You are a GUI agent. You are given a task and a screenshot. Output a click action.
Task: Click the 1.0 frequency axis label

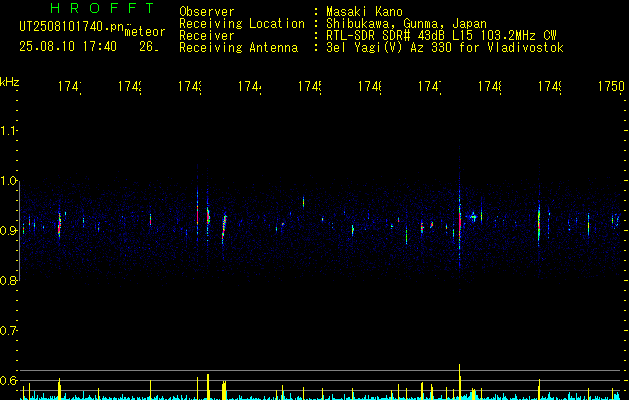[8, 181]
